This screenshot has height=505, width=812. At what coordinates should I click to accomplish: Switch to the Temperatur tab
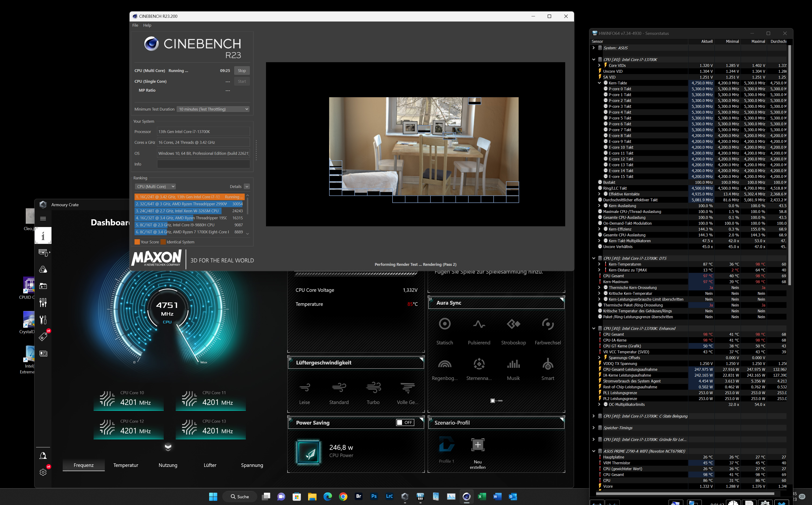pyautogui.click(x=126, y=465)
